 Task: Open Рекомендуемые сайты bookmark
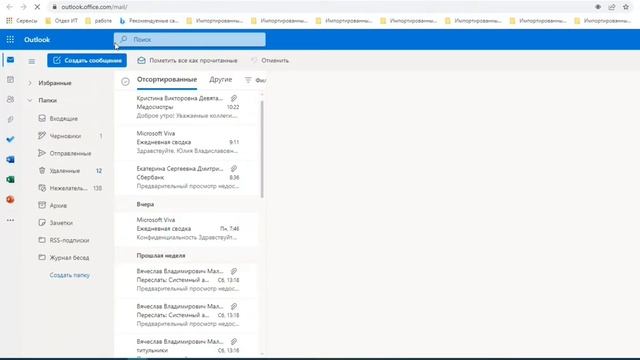point(149,20)
